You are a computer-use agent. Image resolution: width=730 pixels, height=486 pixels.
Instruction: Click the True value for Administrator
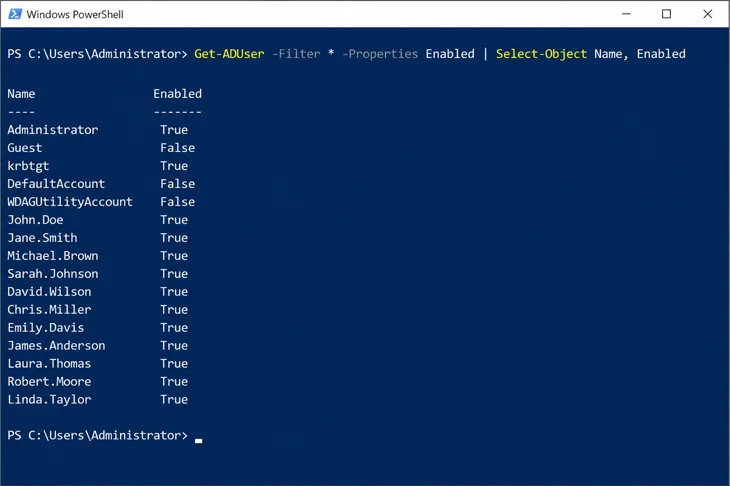pyautogui.click(x=174, y=129)
